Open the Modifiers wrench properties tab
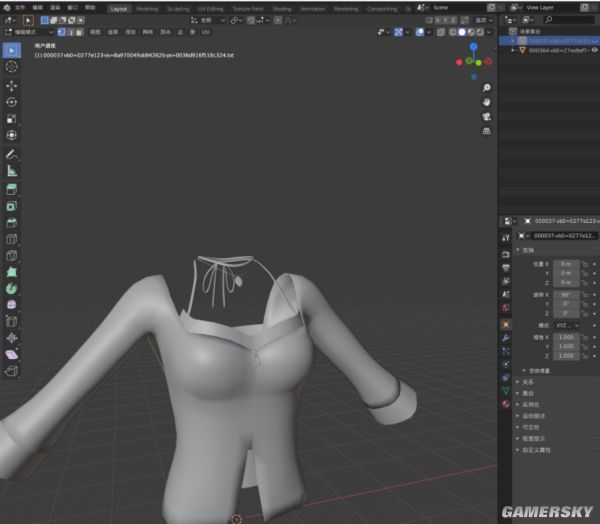The width and height of the screenshot is (600, 524). (506, 338)
